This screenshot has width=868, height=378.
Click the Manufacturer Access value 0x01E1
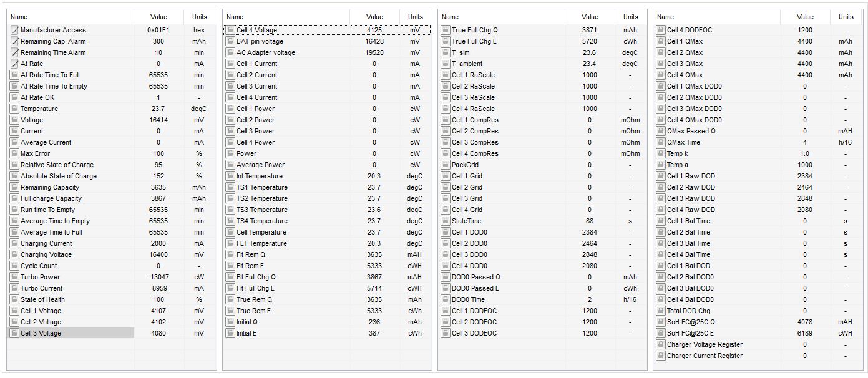coord(158,30)
